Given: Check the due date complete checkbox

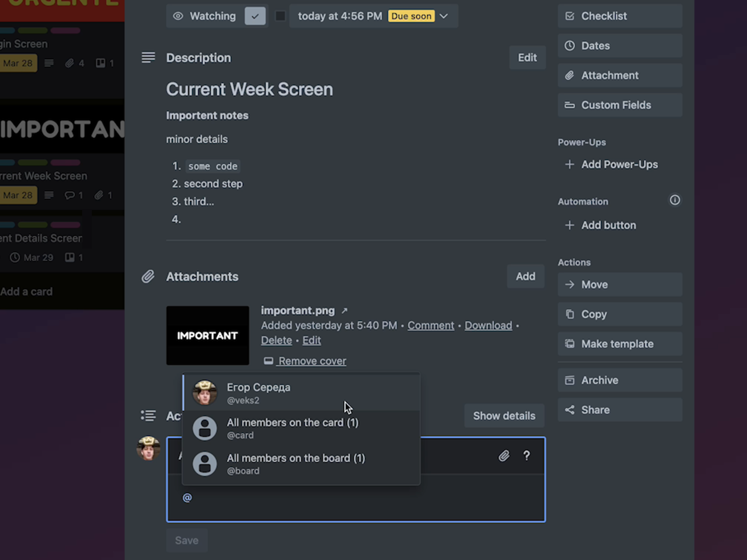Looking at the screenshot, I should 280,16.
